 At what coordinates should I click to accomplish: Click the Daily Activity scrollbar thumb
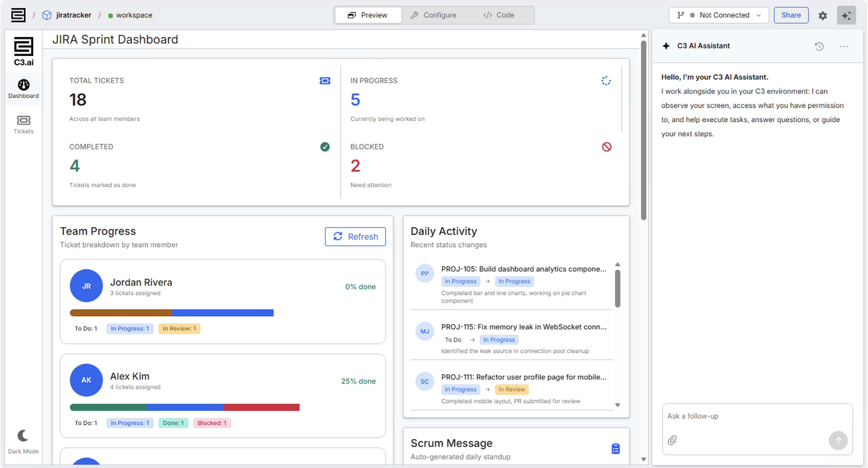pyautogui.click(x=617, y=289)
